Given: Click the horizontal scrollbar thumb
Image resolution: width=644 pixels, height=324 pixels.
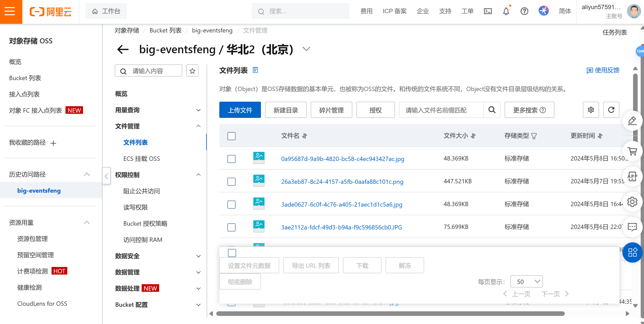Looking at the screenshot, I should coord(390,314).
